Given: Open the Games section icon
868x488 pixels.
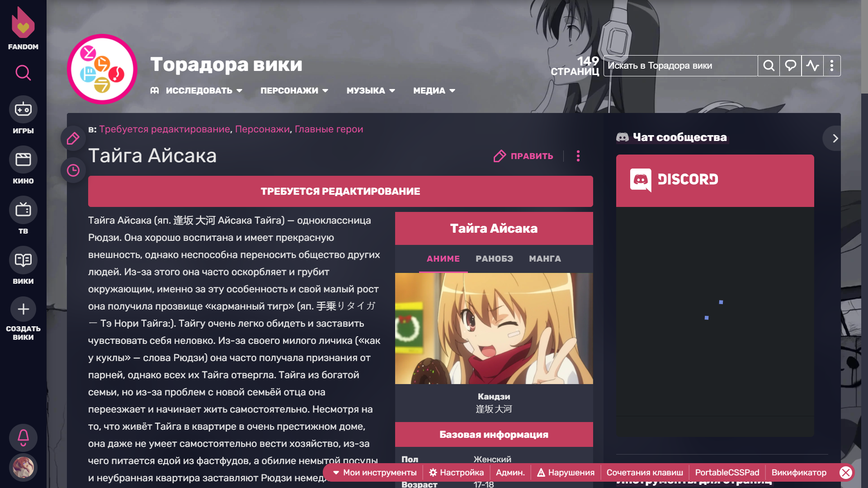Looking at the screenshot, I should pos(23,109).
